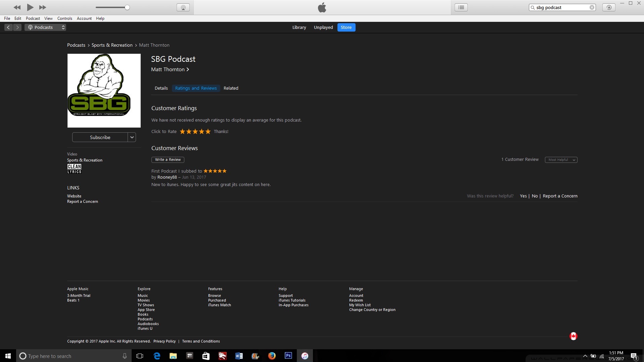644x362 pixels.
Task: Open Matt Thornton author page link
Action: point(170,70)
